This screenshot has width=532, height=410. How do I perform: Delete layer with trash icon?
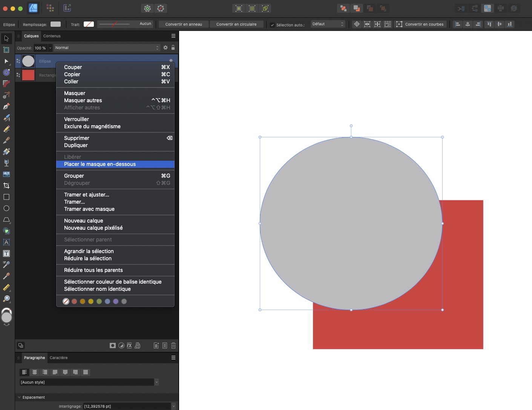point(173,346)
